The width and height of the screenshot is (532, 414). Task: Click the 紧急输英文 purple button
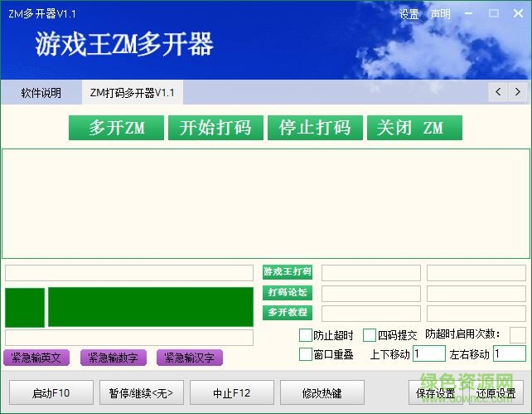click(36, 358)
